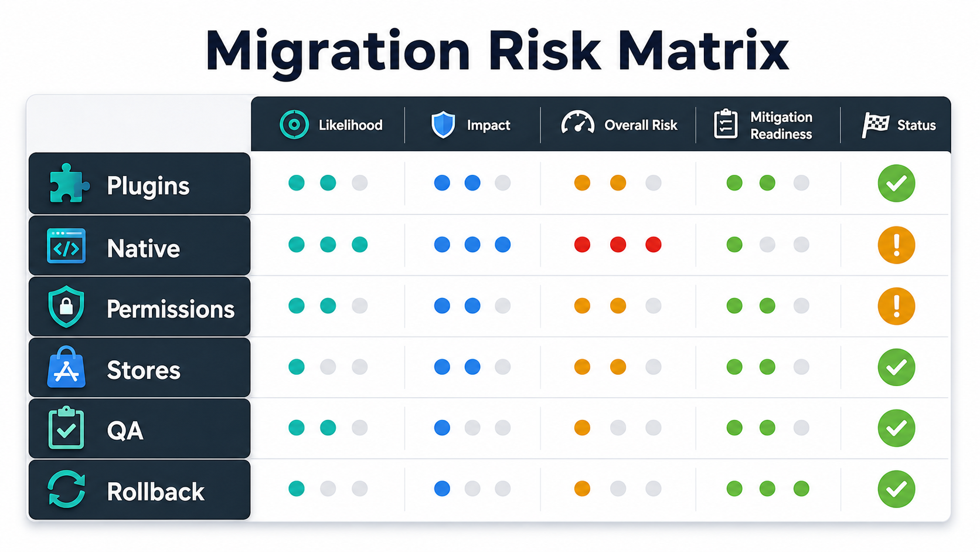Click QA's first blue Impact dot

[442, 428]
